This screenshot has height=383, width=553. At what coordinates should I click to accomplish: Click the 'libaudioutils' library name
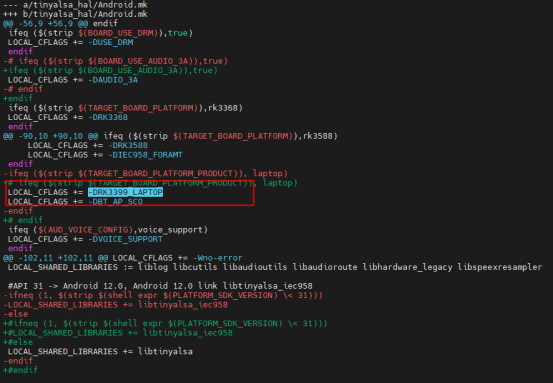[x=255, y=267]
